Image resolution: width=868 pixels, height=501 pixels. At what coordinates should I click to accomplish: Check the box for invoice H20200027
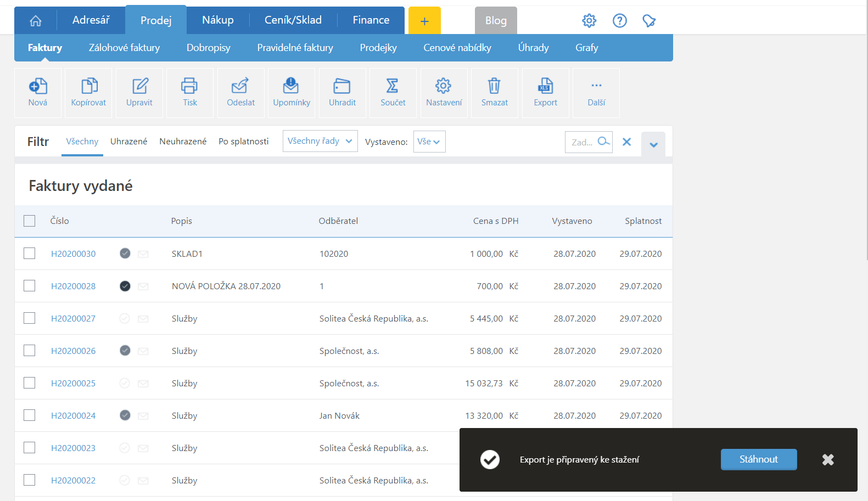30,318
